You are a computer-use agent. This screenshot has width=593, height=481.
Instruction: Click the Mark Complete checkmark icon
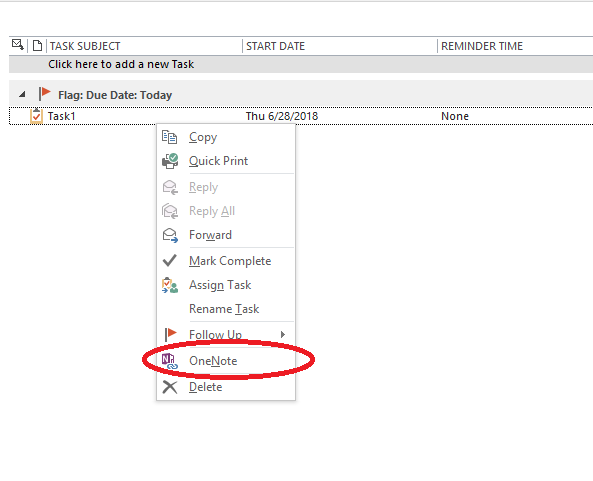(x=169, y=261)
